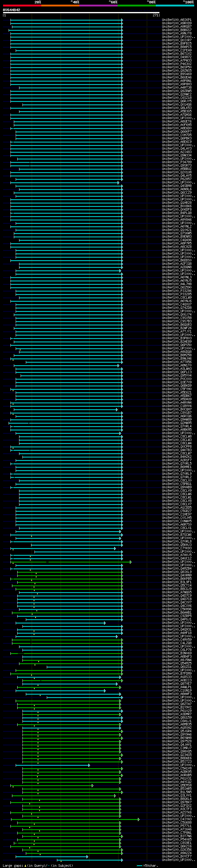Select the UniRef100_A1CDD5 label
The image size is (197, 868).
(177, 507)
